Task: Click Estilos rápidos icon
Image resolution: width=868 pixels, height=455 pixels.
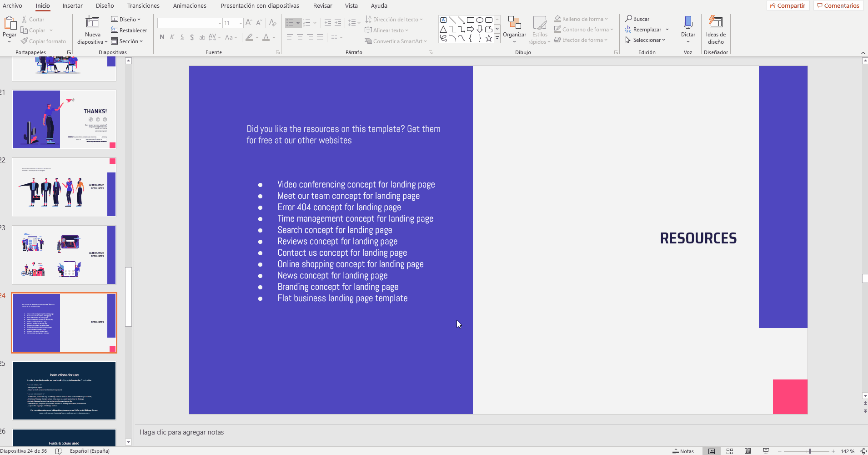Action: tap(540, 23)
